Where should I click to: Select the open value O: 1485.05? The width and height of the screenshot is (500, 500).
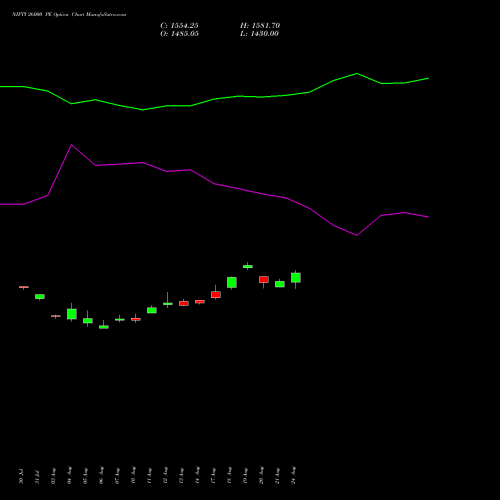coord(179,34)
